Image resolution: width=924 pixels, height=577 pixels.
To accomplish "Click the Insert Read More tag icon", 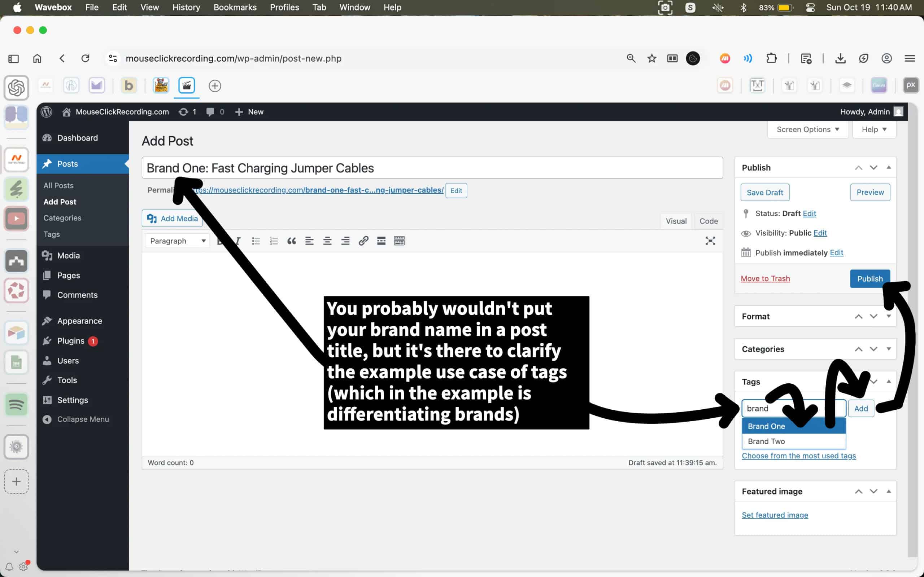I will (x=381, y=241).
